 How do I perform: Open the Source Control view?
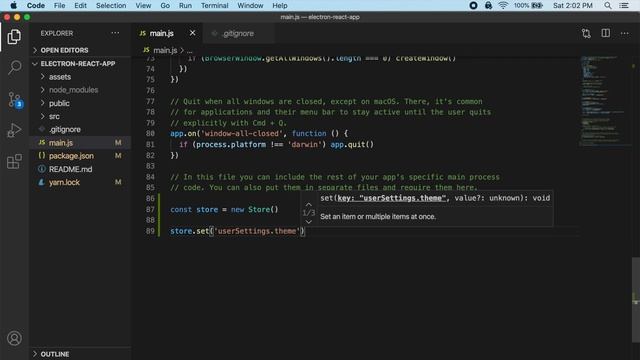pyautogui.click(x=14, y=100)
